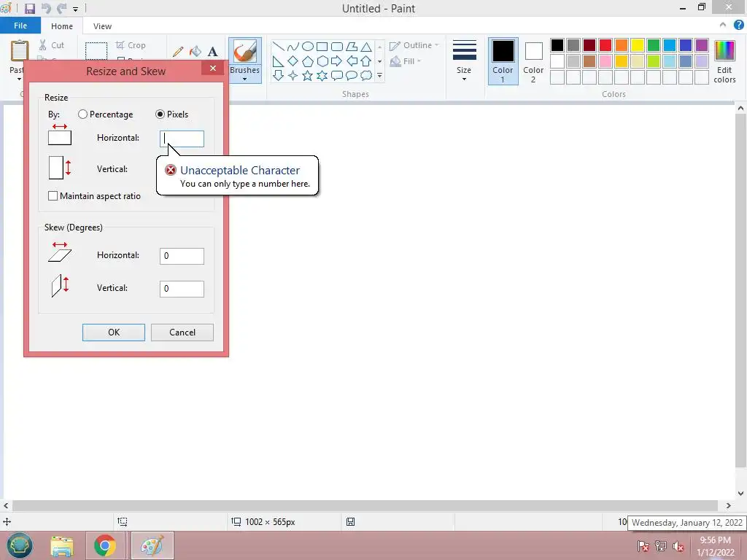Switch to the Home tab

pyautogui.click(x=62, y=26)
